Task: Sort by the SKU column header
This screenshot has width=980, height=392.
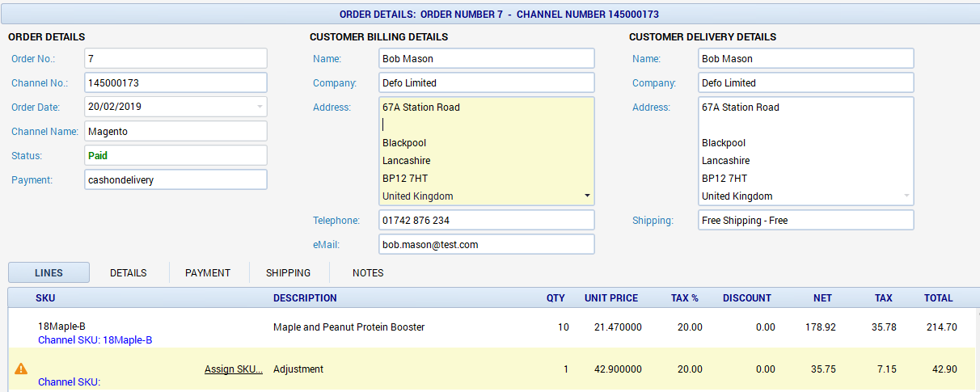Action: pos(45,298)
